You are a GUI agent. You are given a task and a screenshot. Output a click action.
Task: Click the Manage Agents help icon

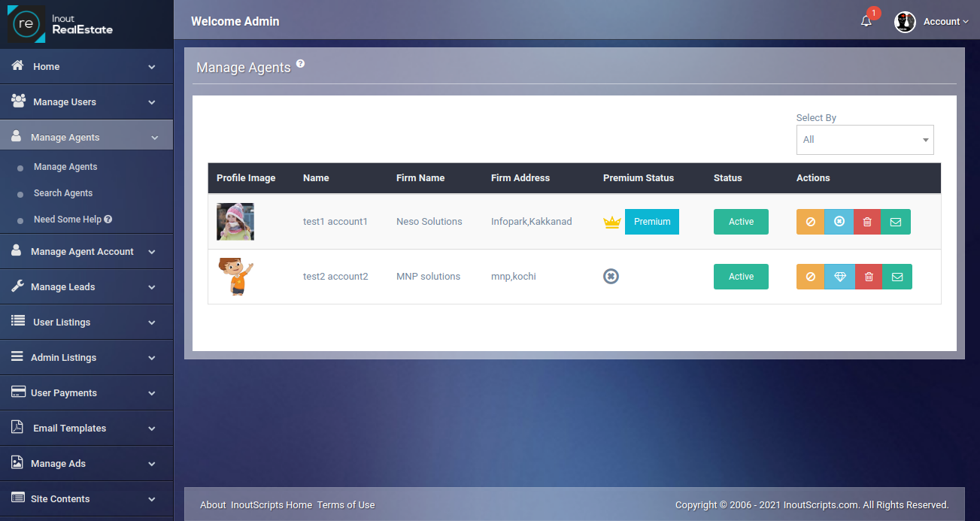[x=301, y=63]
